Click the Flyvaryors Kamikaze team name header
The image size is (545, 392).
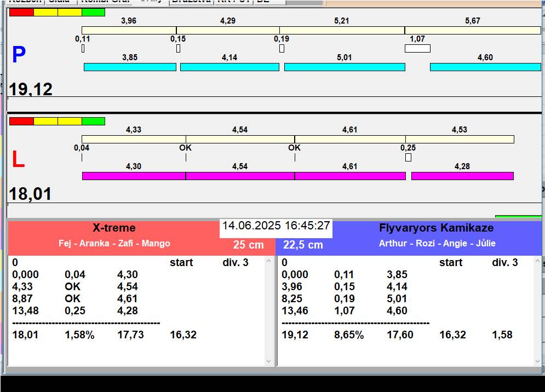(436, 228)
